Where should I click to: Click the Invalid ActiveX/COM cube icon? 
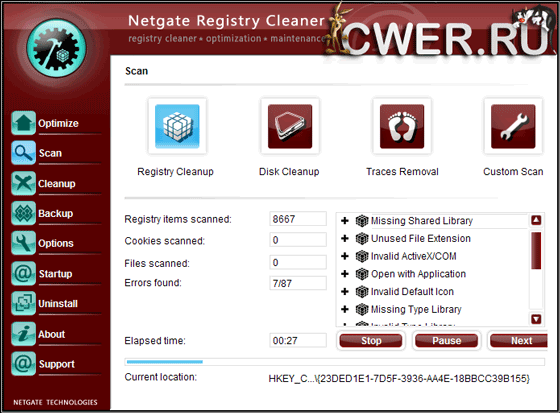point(362,256)
